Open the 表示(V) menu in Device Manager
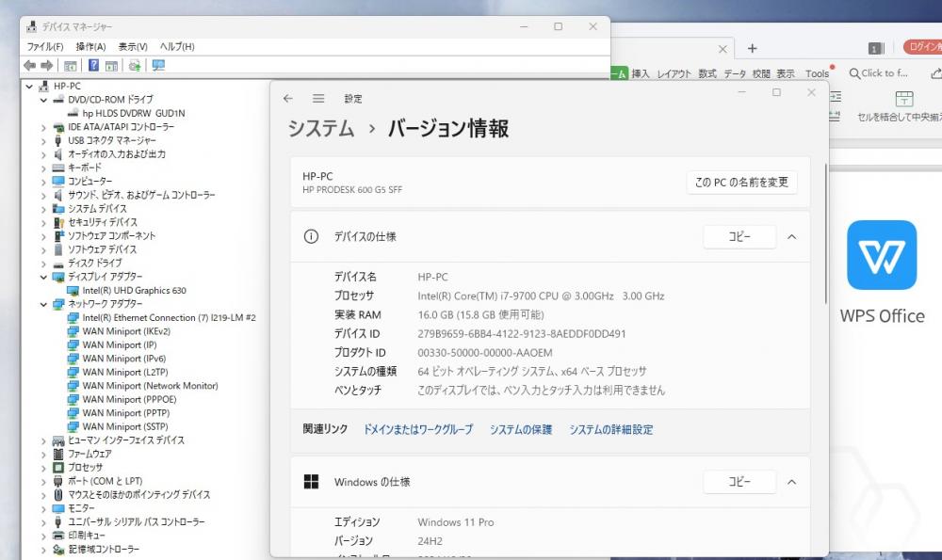 [133, 46]
